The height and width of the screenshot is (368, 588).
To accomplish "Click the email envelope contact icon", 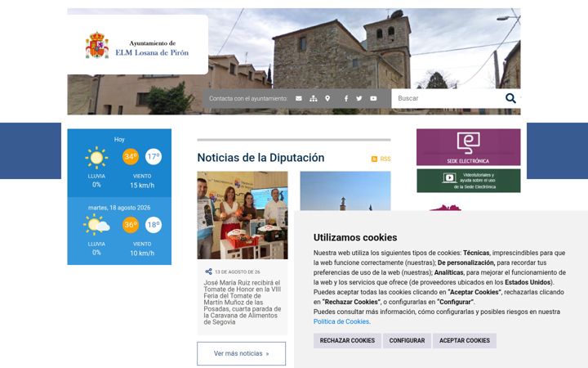I will point(299,98).
